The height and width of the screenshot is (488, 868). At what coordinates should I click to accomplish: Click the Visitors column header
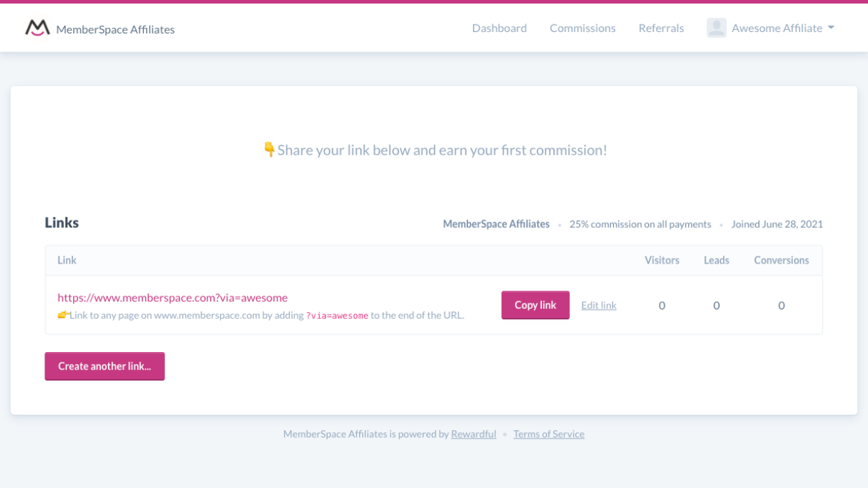(x=661, y=260)
